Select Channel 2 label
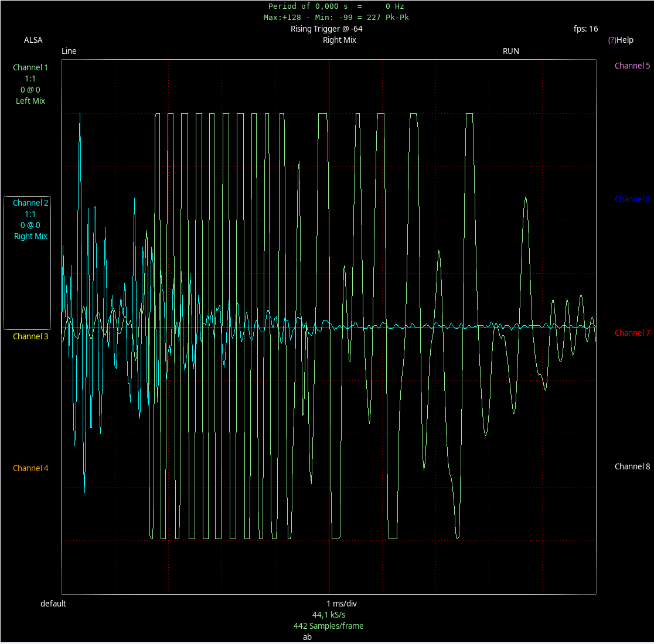The height and width of the screenshot is (644, 654). pyautogui.click(x=30, y=203)
